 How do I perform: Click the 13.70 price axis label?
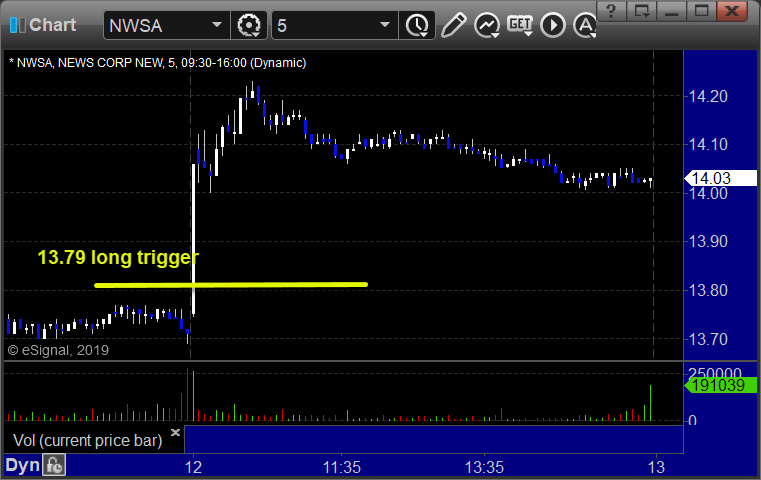click(x=708, y=339)
